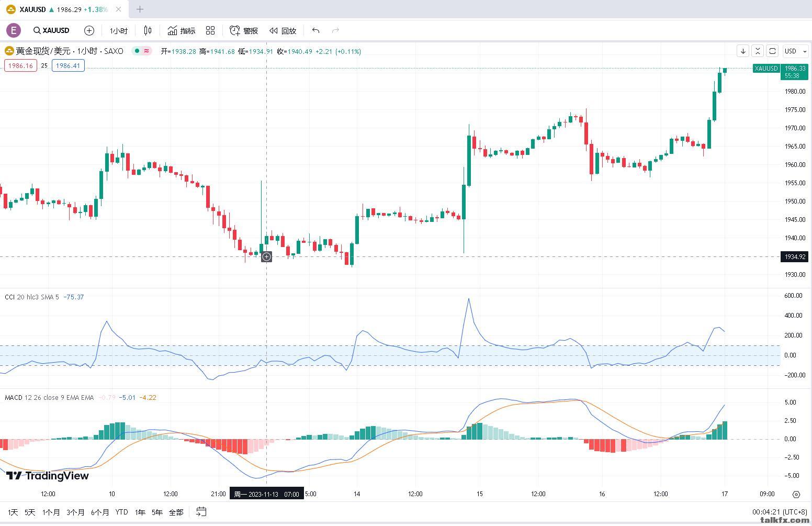812x526 pixels.
Task: Open XAUUSD symbol search
Action: click(51, 30)
